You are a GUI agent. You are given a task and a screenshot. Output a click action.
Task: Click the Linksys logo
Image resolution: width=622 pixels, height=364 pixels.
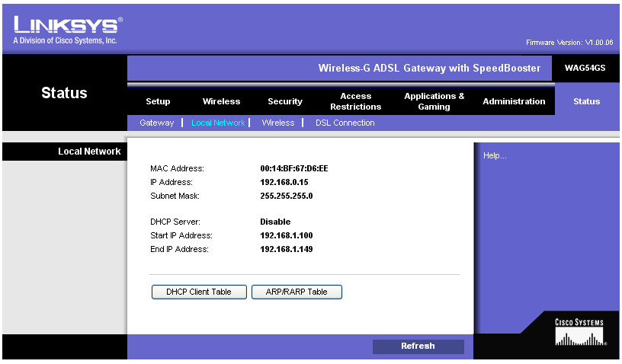[x=68, y=30]
